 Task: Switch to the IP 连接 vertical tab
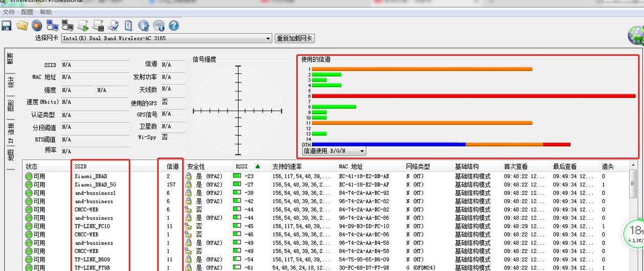click(10, 133)
